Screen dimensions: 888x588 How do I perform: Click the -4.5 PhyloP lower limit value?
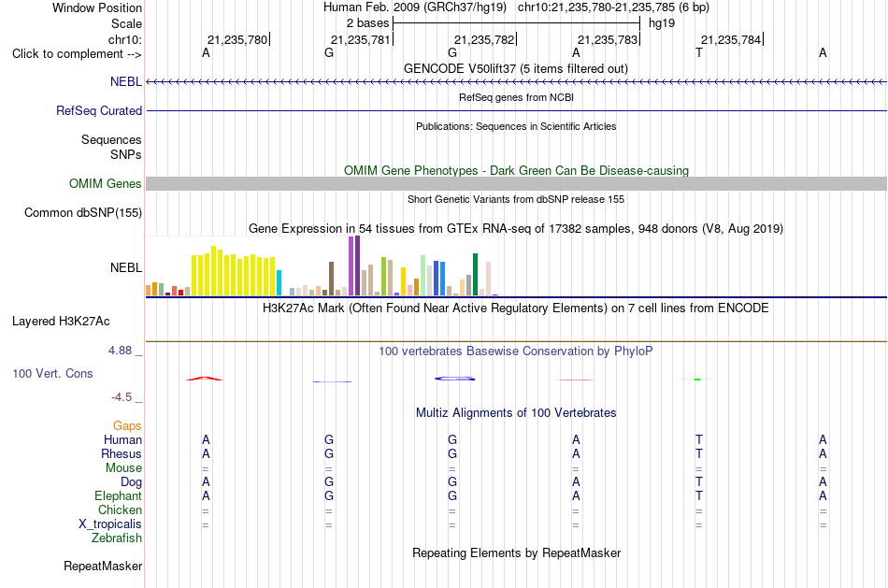(122, 397)
